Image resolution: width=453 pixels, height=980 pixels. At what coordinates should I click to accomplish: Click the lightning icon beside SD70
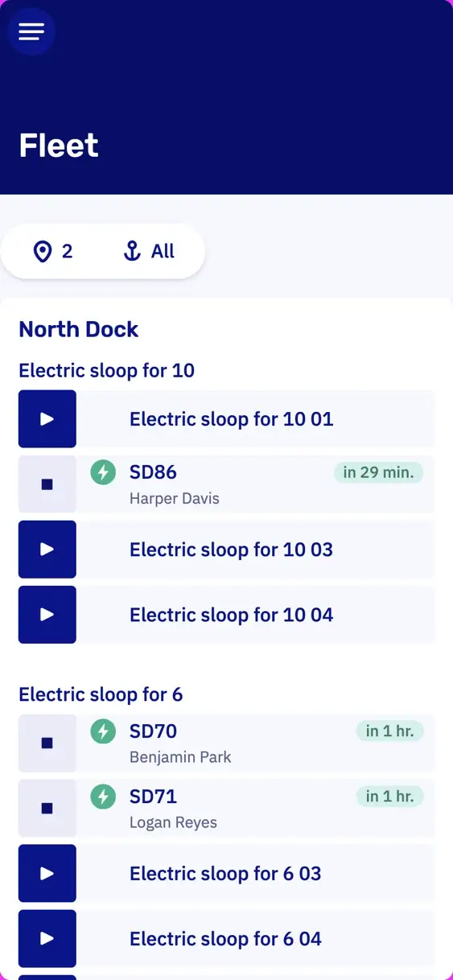click(103, 731)
